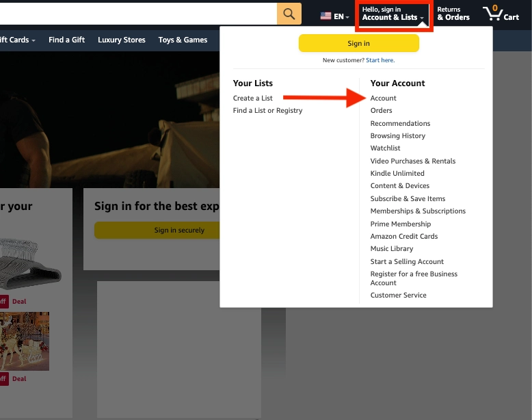Image resolution: width=532 pixels, height=420 pixels.
Task: Open Recommendations link
Action: coord(400,123)
